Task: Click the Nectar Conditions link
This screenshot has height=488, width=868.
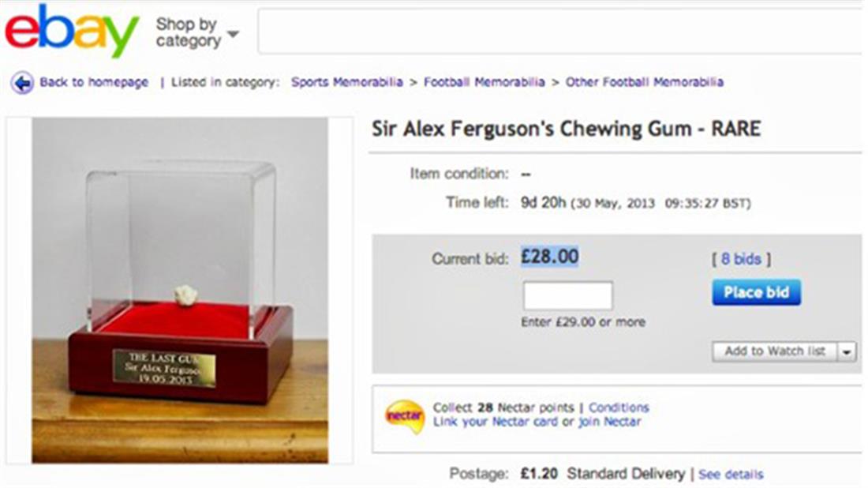Action: pos(619,407)
